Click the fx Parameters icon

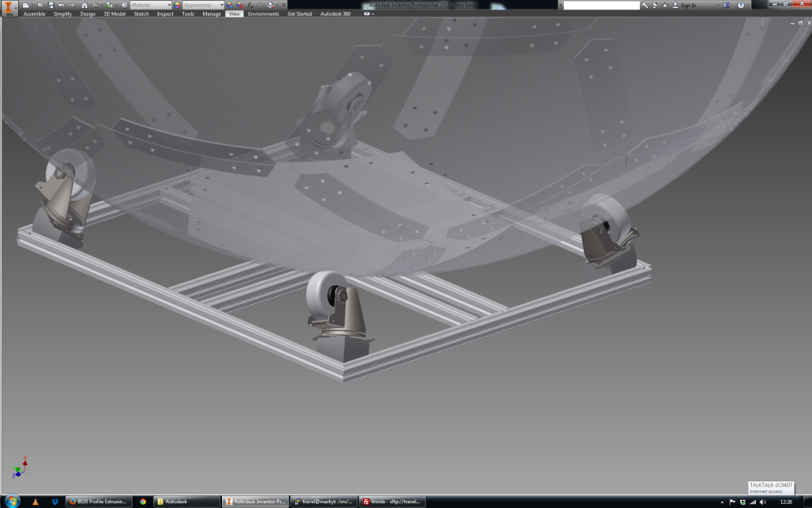pos(250,6)
